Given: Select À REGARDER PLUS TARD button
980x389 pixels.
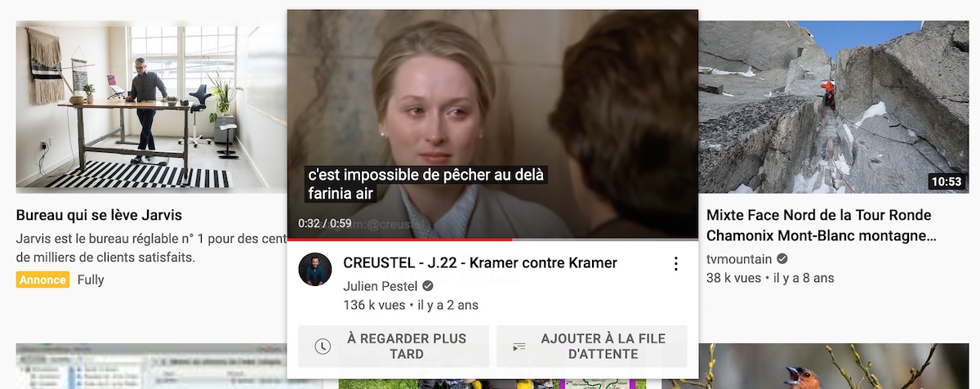Looking at the screenshot, I should pos(394,347).
